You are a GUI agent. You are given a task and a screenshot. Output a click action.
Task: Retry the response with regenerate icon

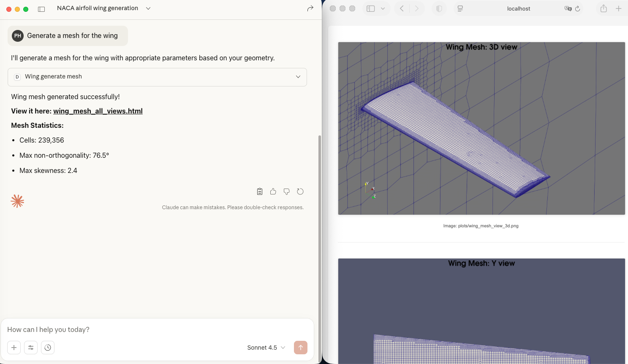[x=300, y=191]
